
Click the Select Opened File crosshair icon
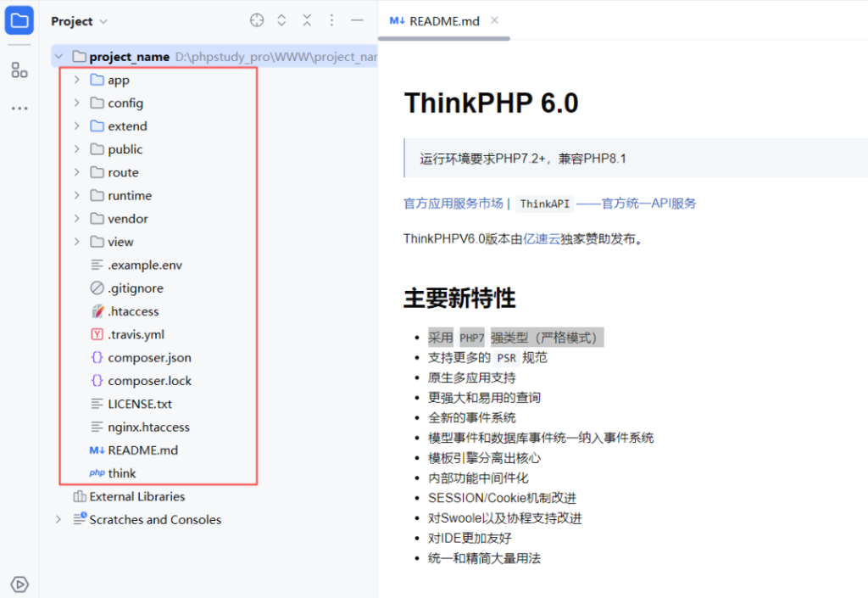pyautogui.click(x=257, y=20)
